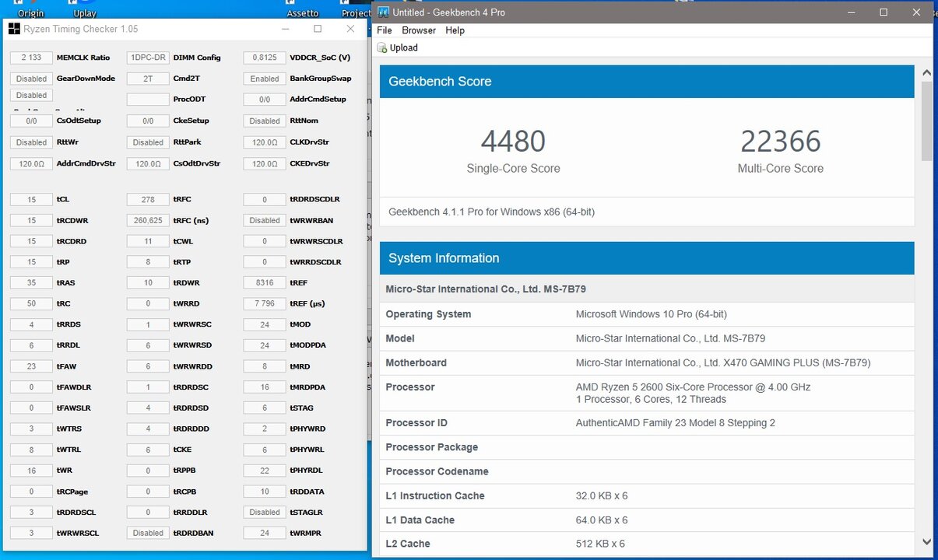Image resolution: width=938 pixels, height=560 pixels.
Task: Click the GearDownMode Disabled field
Action: [x=31, y=79]
